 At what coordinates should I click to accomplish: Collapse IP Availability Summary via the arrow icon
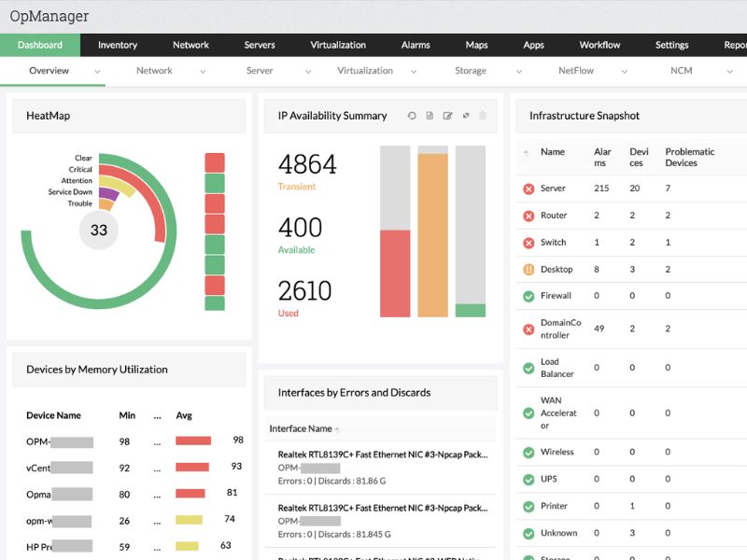coord(466,115)
